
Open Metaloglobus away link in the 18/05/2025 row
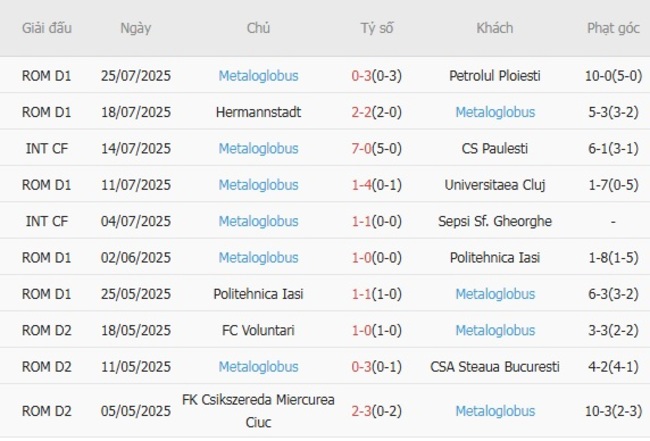495,330
